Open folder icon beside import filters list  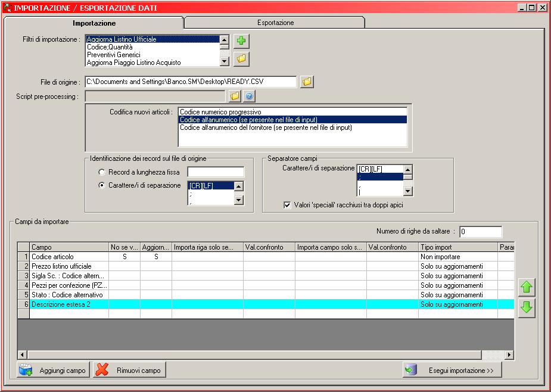pyautogui.click(x=241, y=58)
